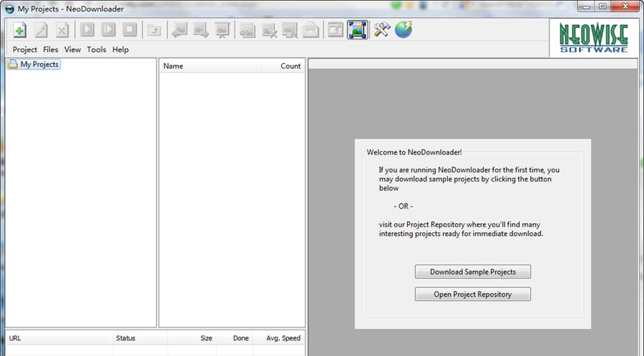Click the URL column header
This screenshot has height=356, width=644.
59,338
